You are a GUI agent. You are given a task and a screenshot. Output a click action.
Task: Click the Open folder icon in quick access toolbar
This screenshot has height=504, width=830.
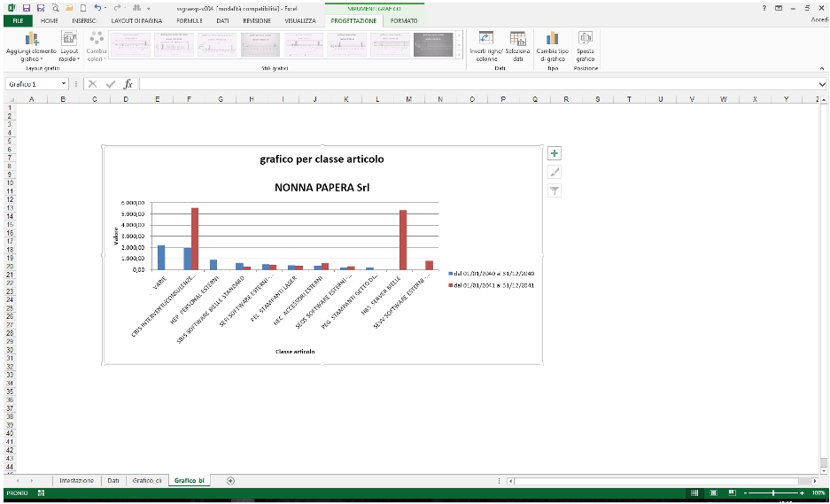click(x=69, y=9)
